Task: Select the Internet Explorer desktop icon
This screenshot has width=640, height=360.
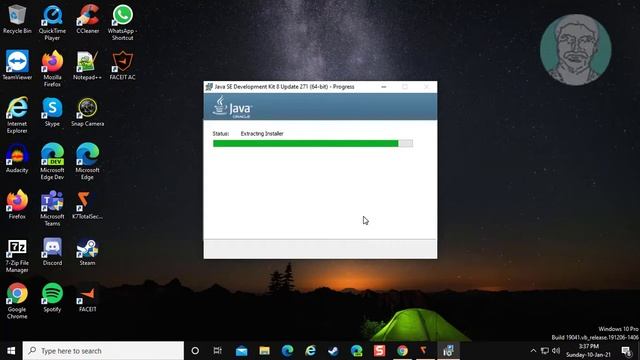Action: [17, 115]
